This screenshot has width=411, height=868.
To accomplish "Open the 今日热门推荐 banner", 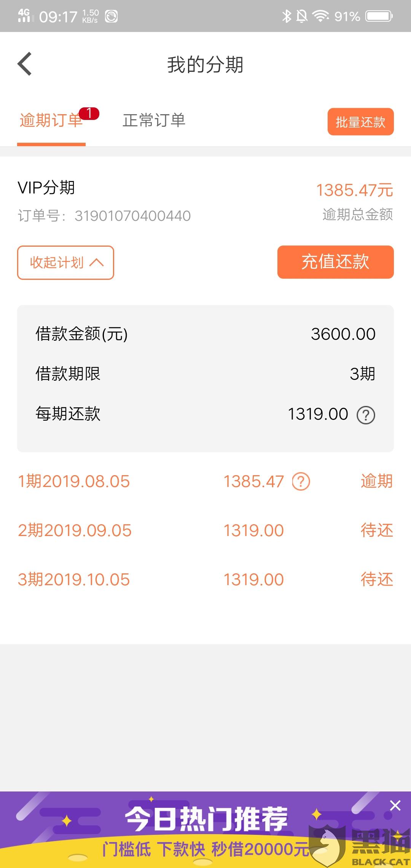I will coord(205,830).
